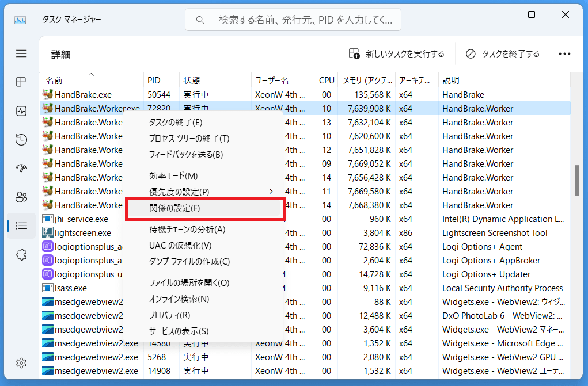588x386 pixels.
Task: Open Task Manager settings gear
Action: [x=21, y=363]
